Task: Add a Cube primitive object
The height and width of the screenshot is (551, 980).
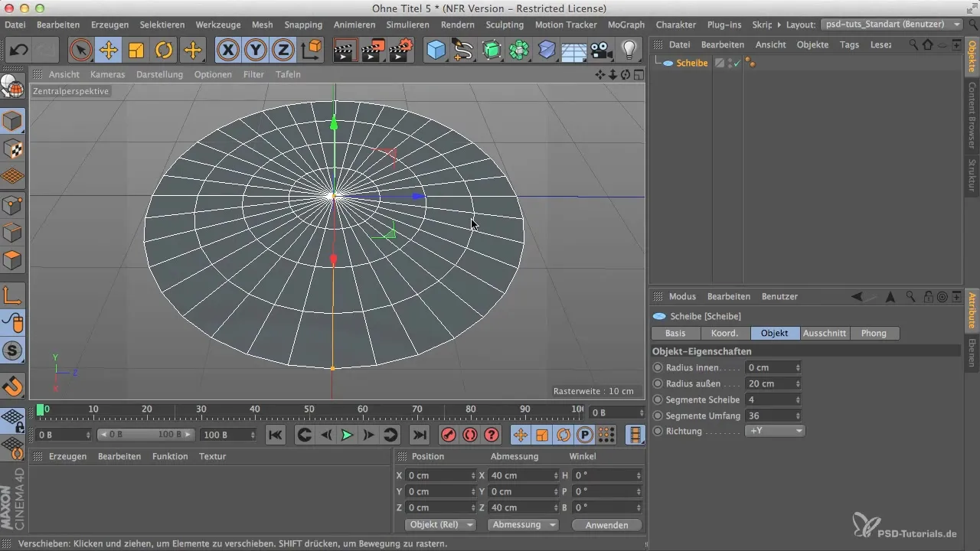Action: coord(436,51)
